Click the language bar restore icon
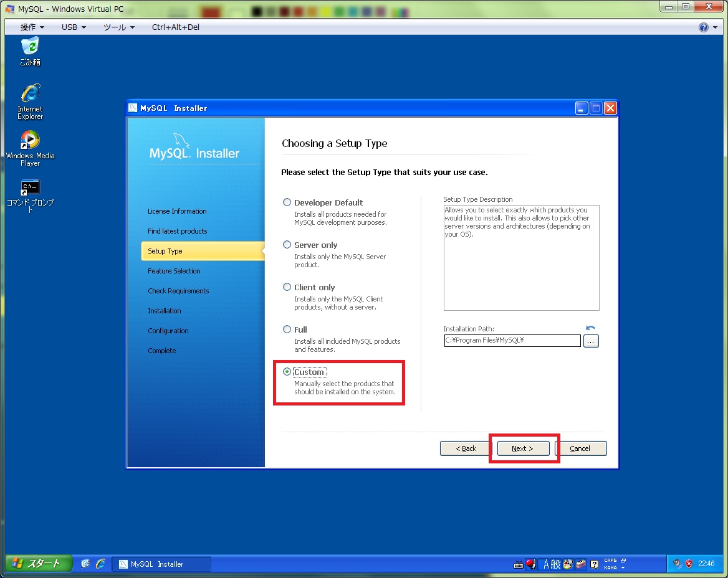Viewport: 728px width, 578px height. point(623,561)
